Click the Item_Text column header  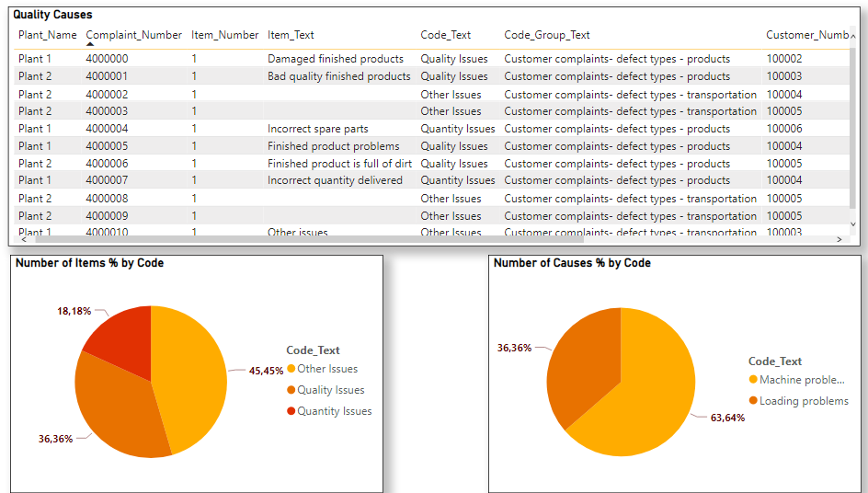(291, 35)
